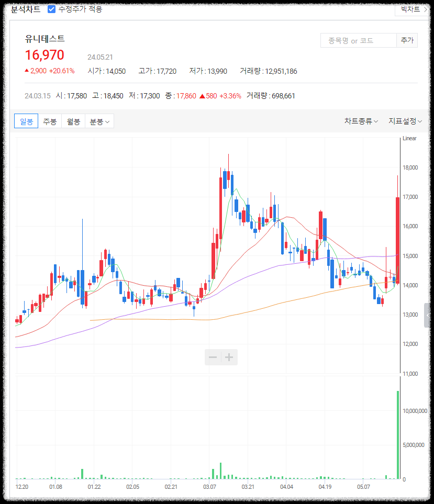This screenshot has width=434, height=504.
Task: Open the 차트종류 dropdown
Action: (x=361, y=121)
